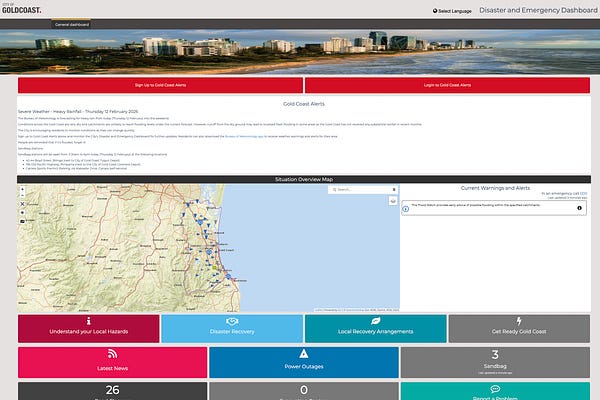Open the Flood Watch alert card text
Screen dimensions: 600x400
476,205
